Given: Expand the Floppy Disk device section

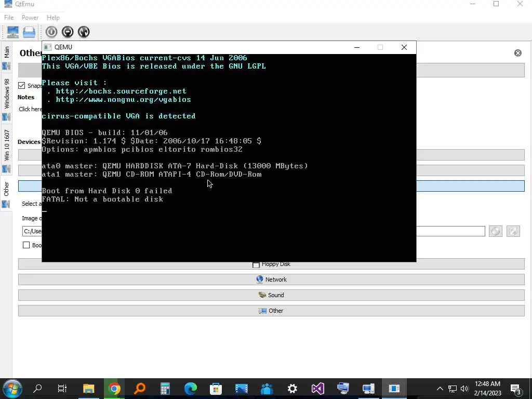Looking at the screenshot, I should [x=271, y=264].
